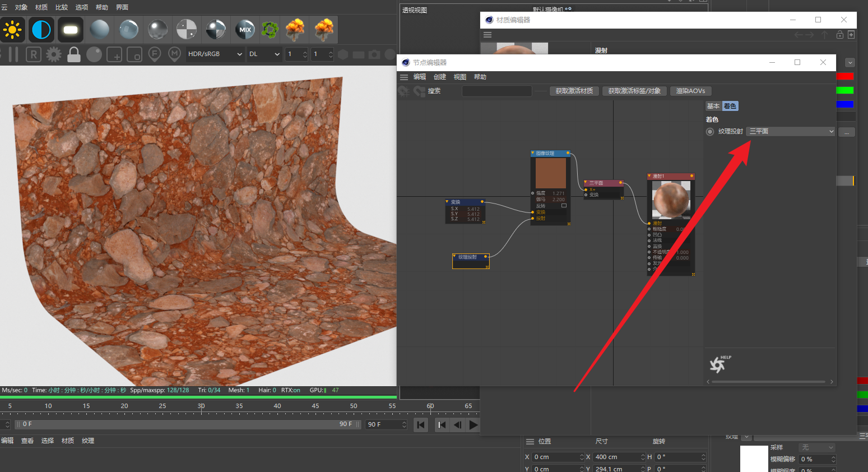
Task: Click the green scatter ring icon
Action: click(270, 30)
